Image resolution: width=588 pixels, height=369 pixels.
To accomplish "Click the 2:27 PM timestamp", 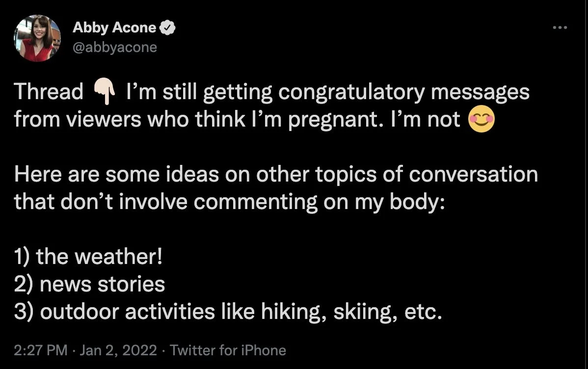I will tap(41, 350).
